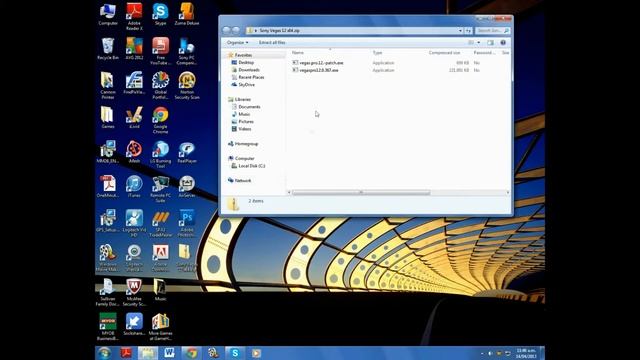
Task: Launch Adobe Reader X from the desktop
Action: tap(134, 16)
